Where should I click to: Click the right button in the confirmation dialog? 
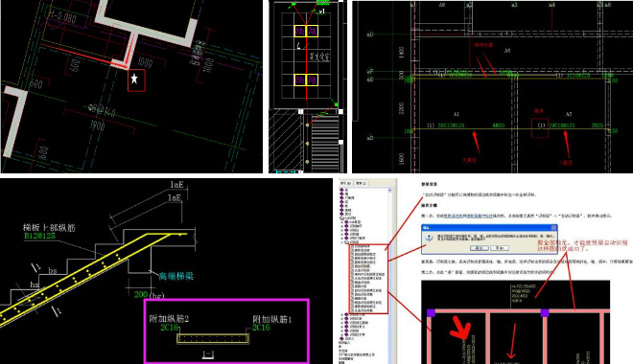pyautogui.click(x=500, y=248)
